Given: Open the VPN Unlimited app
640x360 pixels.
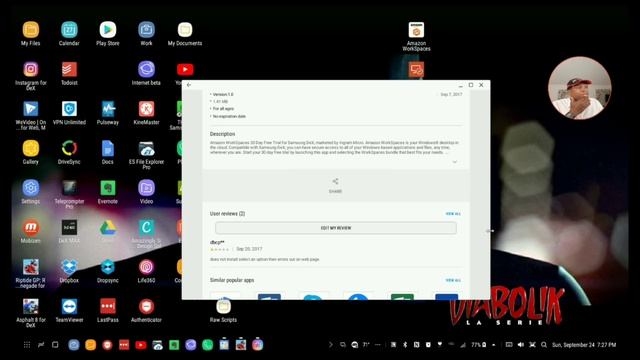Looking at the screenshot, I should pos(69,109).
